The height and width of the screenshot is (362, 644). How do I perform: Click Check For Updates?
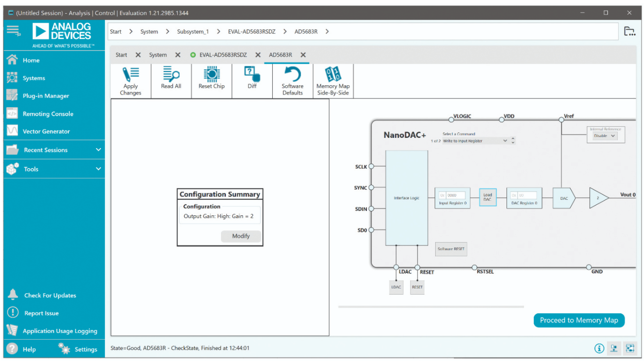pos(50,295)
